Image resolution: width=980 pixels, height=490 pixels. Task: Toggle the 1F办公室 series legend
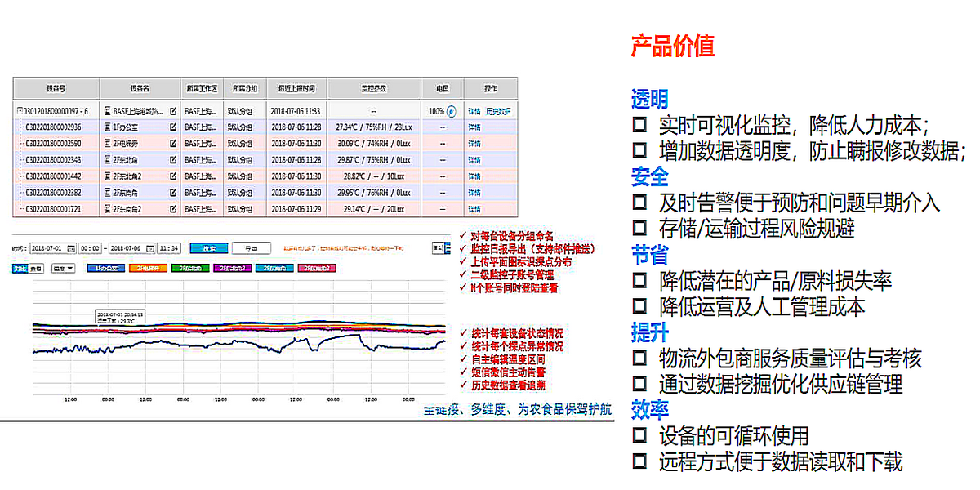coord(105,268)
